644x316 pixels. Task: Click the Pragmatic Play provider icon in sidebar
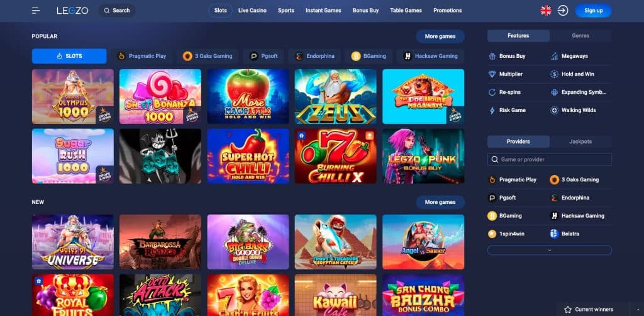click(x=492, y=179)
